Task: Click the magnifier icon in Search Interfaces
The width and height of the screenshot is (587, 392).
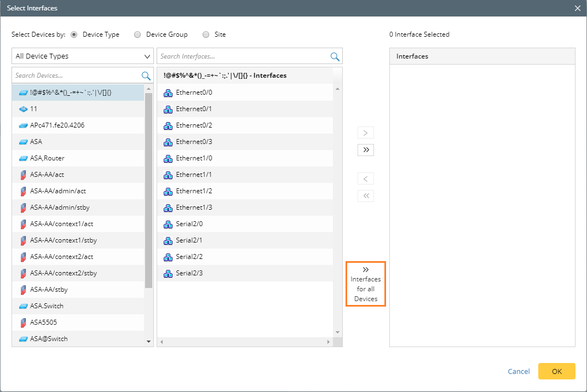Action: tap(335, 56)
